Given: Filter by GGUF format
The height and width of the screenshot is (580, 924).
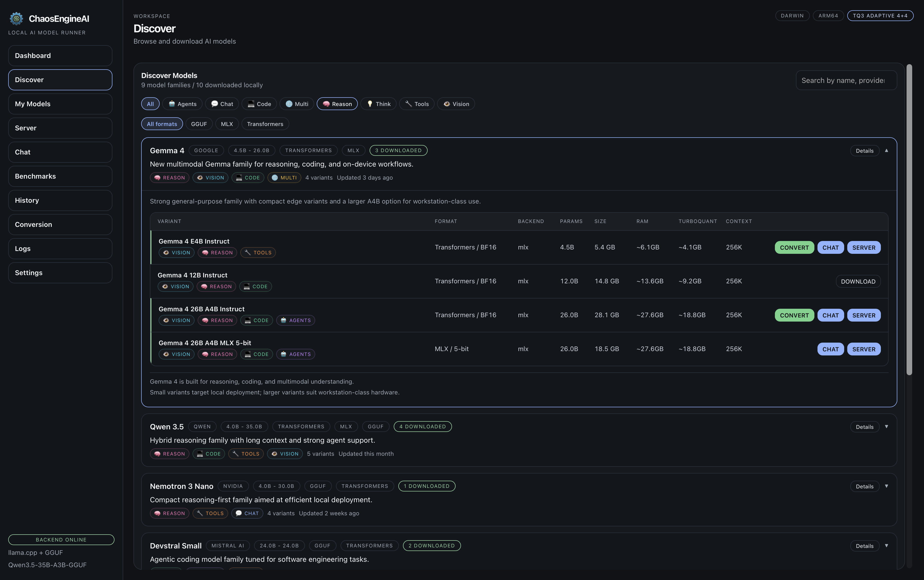Looking at the screenshot, I should coord(199,124).
